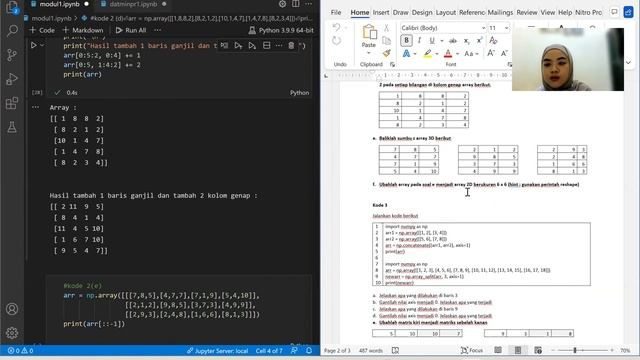Click red font color swatch
This screenshot has height=360, width=640.
[x=448, y=53]
